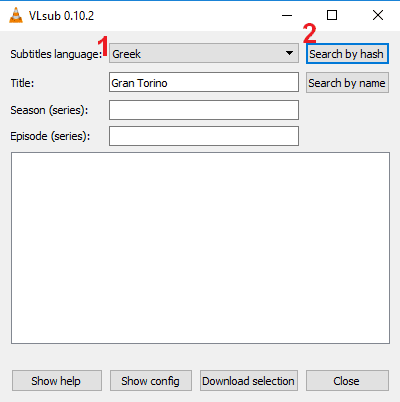The height and width of the screenshot is (402, 400).
Task: Click the "Season (series):" label text
Action: 49,110
